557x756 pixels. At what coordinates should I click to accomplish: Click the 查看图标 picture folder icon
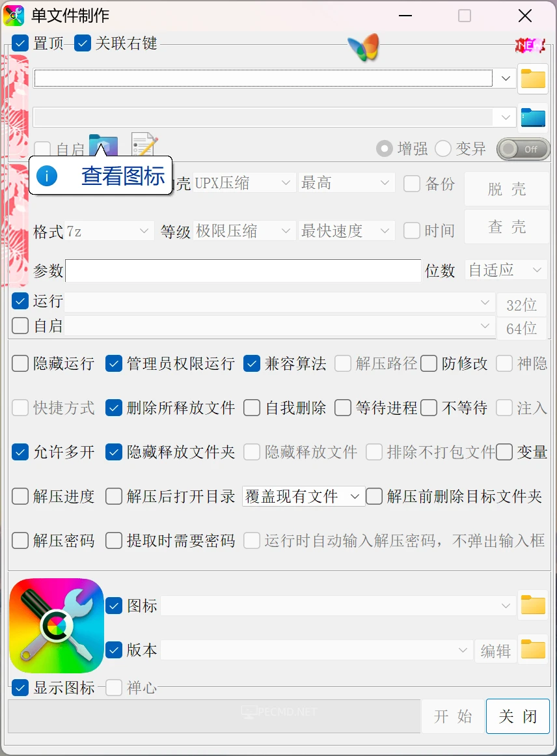pos(103,146)
